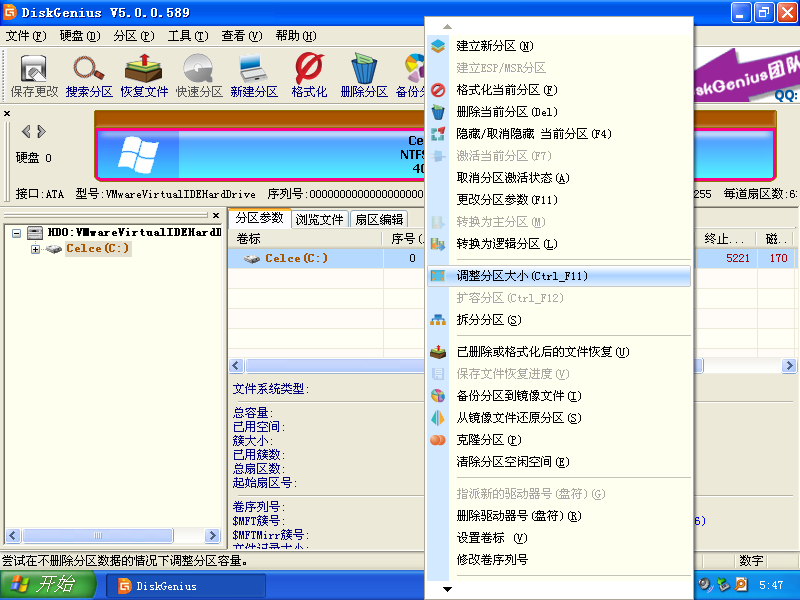800x600 pixels.
Task: Select HD0:VMwareVirtualIDEHardD tree item
Action: (x=135, y=233)
